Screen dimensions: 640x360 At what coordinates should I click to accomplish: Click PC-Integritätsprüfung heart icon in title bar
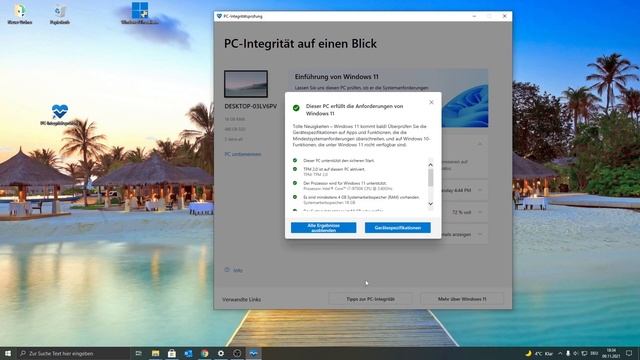pos(219,16)
